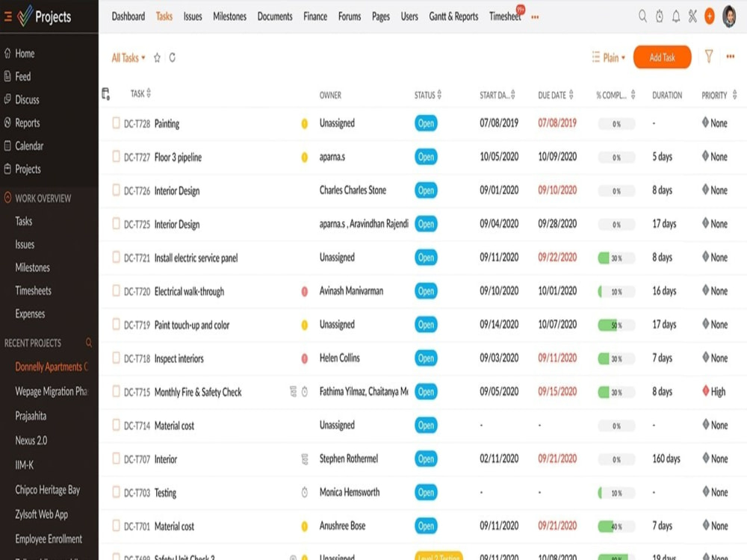Select checkbox for DC-T727 Floor 3 pipeline
The image size is (747, 560).
coord(117,156)
